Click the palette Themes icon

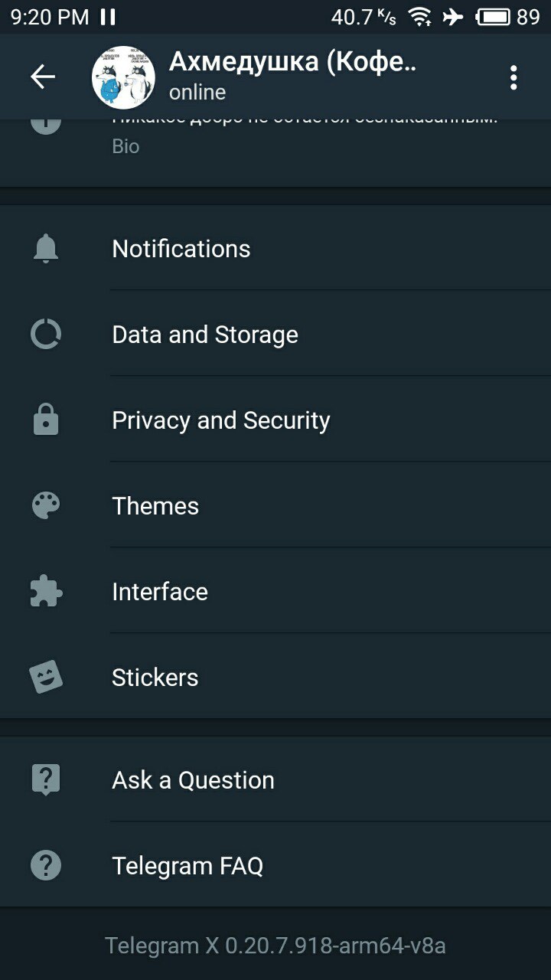point(46,505)
